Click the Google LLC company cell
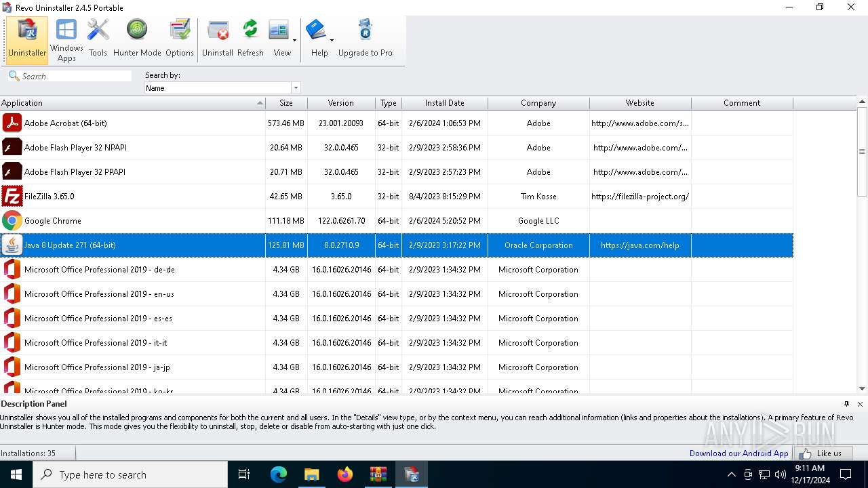Screen dimensions: 868x488 point(538,221)
